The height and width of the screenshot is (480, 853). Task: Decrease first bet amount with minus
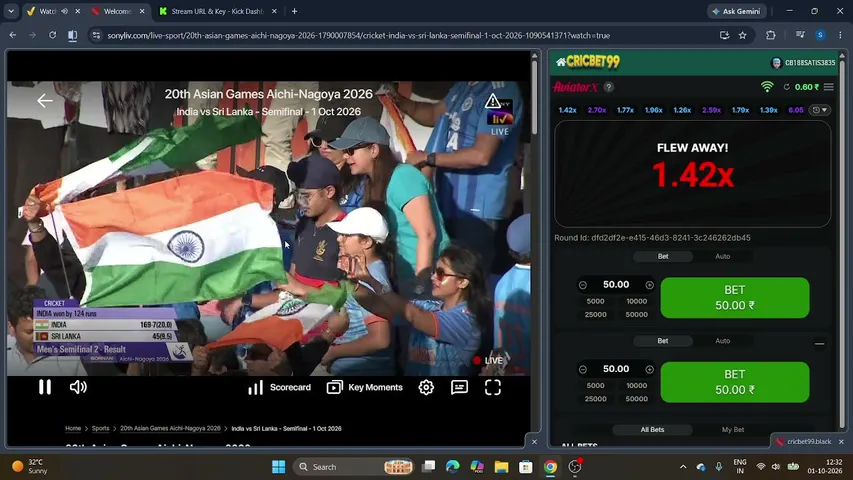583,285
